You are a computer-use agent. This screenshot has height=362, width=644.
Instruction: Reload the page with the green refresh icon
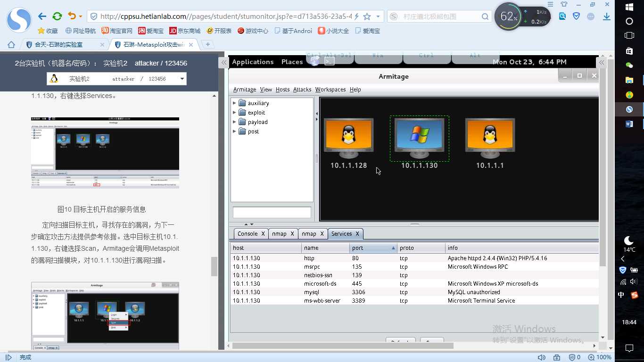pyautogui.click(x=57, y=16)
